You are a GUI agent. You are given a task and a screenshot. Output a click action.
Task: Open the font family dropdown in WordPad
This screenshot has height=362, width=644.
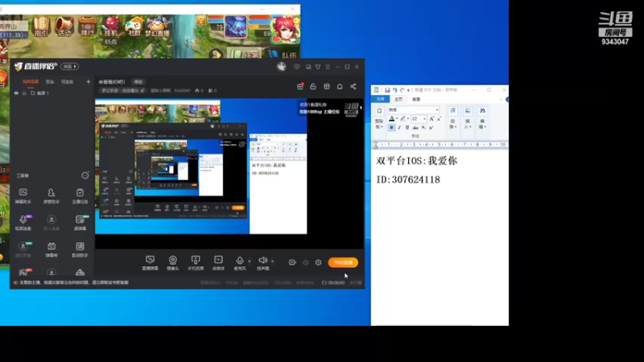437,110
